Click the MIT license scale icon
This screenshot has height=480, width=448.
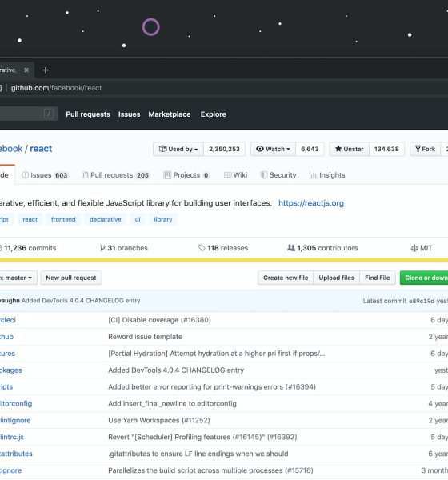coord(414,248)
